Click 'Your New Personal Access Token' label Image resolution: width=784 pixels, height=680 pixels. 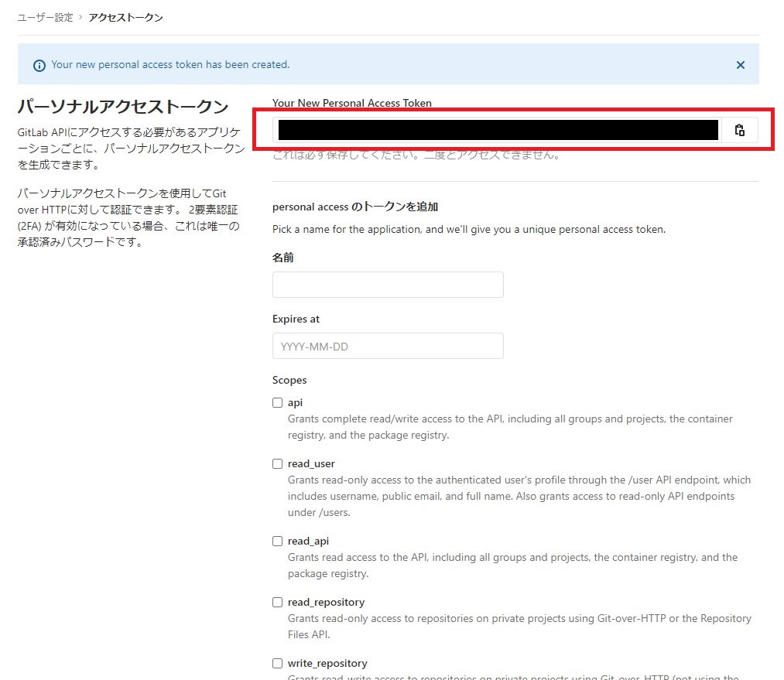tap(351, 103)
